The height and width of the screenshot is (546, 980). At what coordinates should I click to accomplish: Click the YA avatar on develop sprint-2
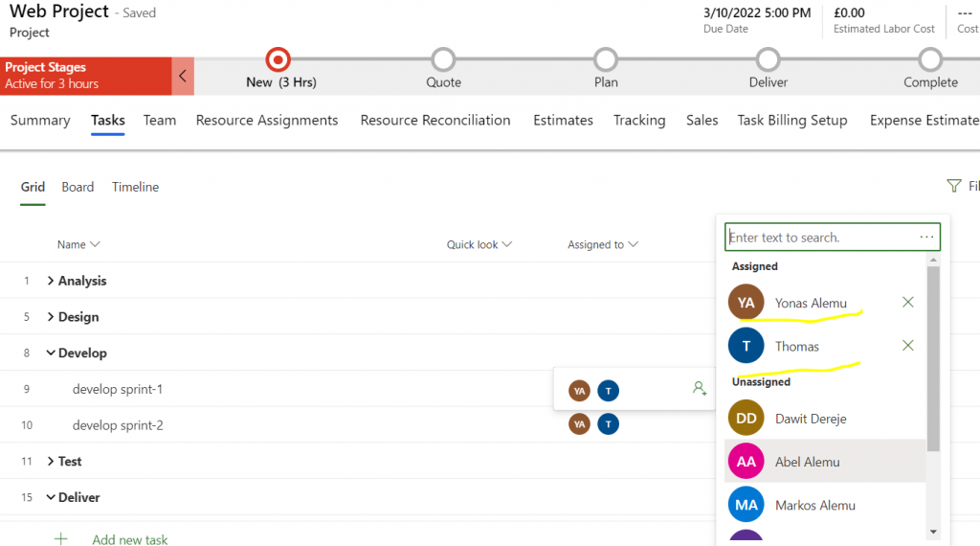(x=579, y=424)
